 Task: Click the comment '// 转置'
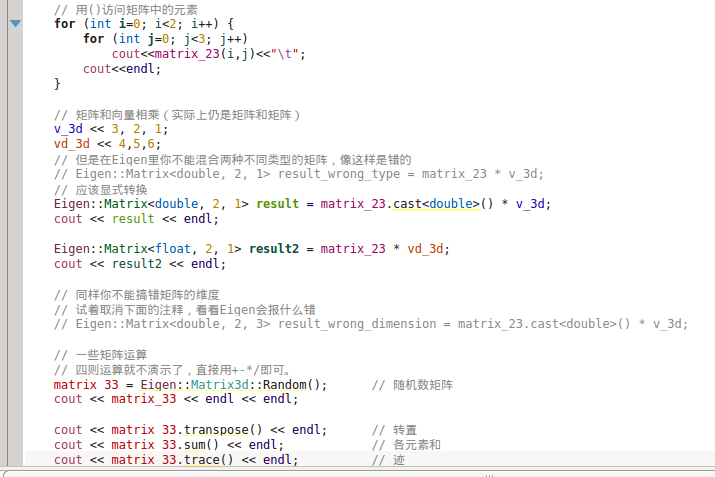[x=394, y=430]
